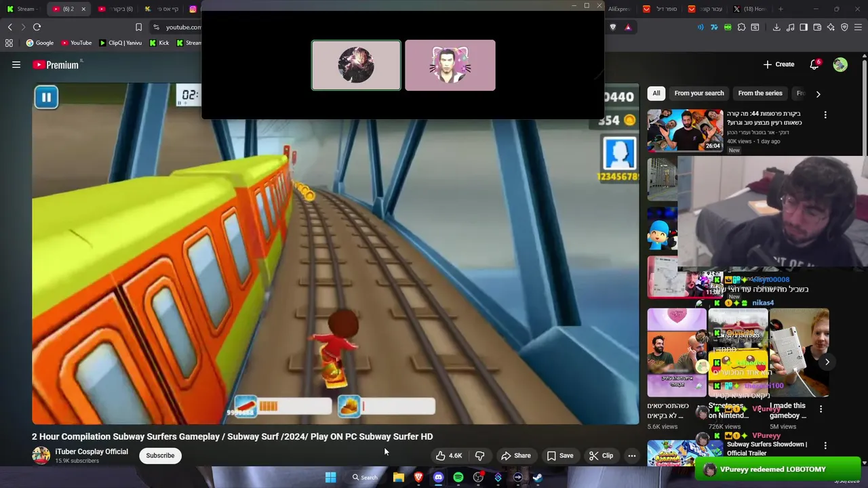This screenshot has width=868, height=488.
Task: Switch to the AliExpress tab
Action: coord(620,9)
